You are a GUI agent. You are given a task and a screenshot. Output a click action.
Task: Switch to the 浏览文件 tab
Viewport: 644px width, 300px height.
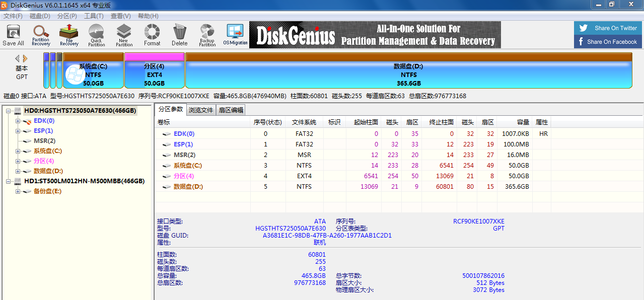(x=201, y=110)
